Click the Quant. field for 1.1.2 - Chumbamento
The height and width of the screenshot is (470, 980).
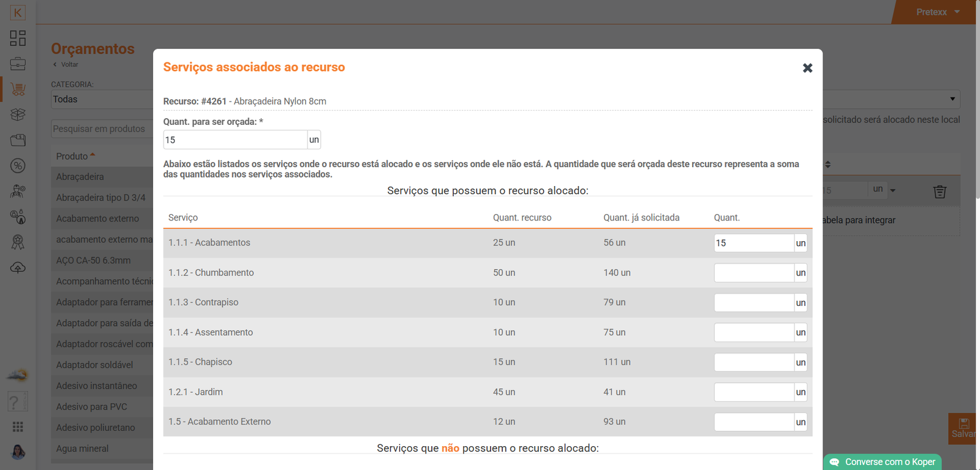(x=753, y=273)
